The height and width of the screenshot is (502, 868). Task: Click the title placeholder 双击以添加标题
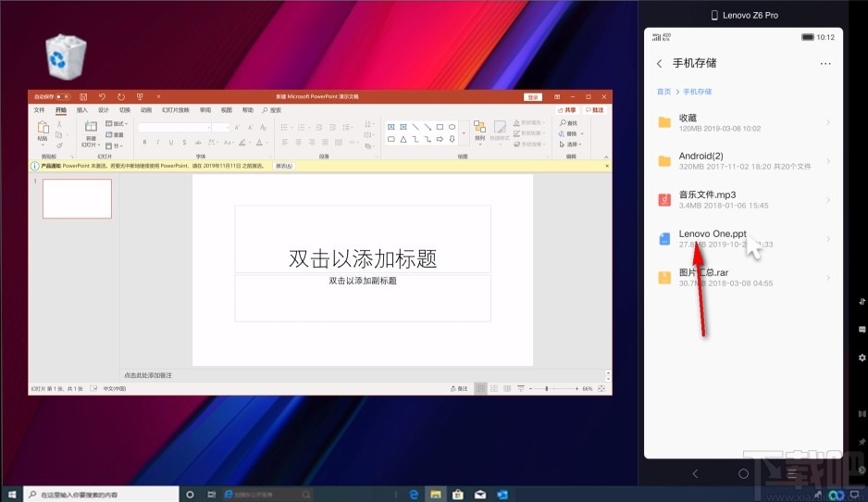point(363,258)
